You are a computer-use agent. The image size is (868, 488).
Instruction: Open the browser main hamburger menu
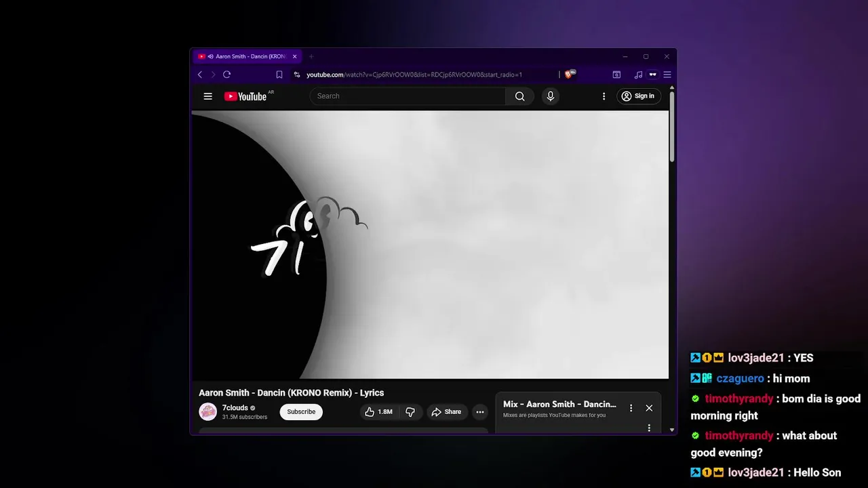point(667,75)
